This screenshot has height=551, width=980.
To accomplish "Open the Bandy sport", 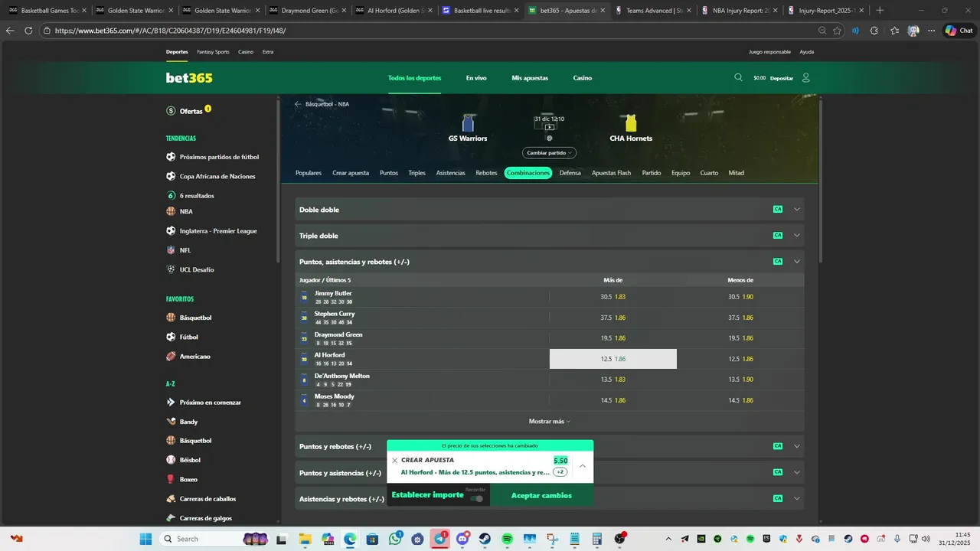I will point(182,422).
